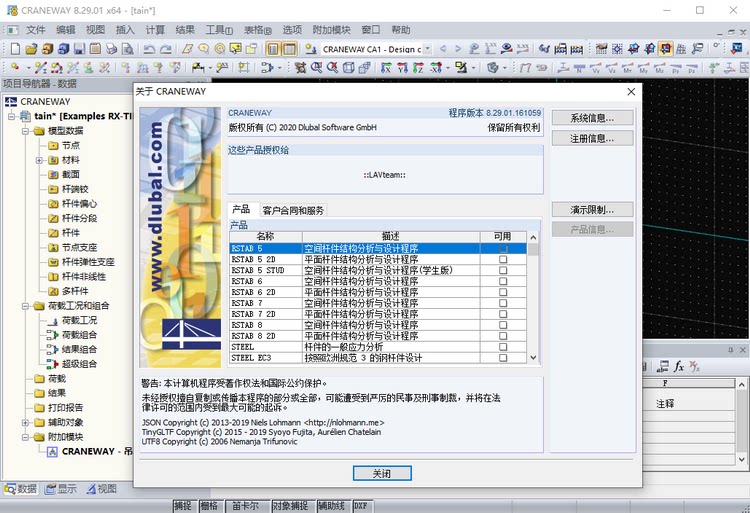Click the fx formula icon in table panel
Viewport: 750px width, 513px height.
679,367
